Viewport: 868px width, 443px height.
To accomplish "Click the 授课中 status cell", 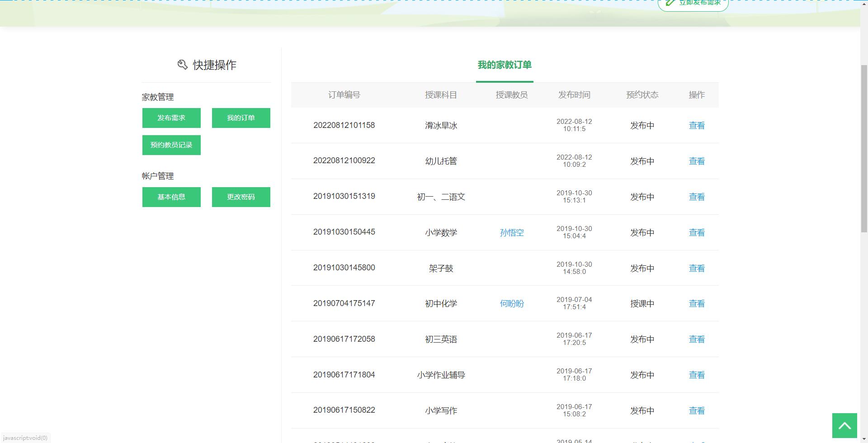I will tap(642, 304).
